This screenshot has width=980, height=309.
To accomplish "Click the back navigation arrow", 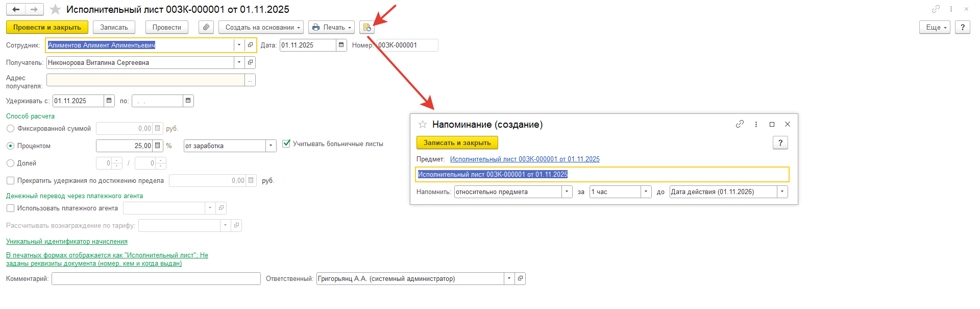I will tap(16, 10).
